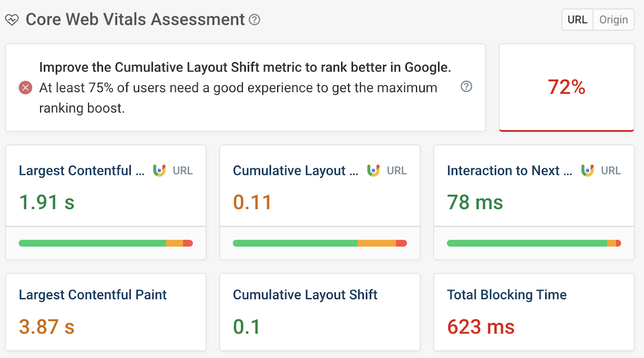
Task: Expand the Cumulative Layout Shift metric details
Action: [x=320, y=186]
